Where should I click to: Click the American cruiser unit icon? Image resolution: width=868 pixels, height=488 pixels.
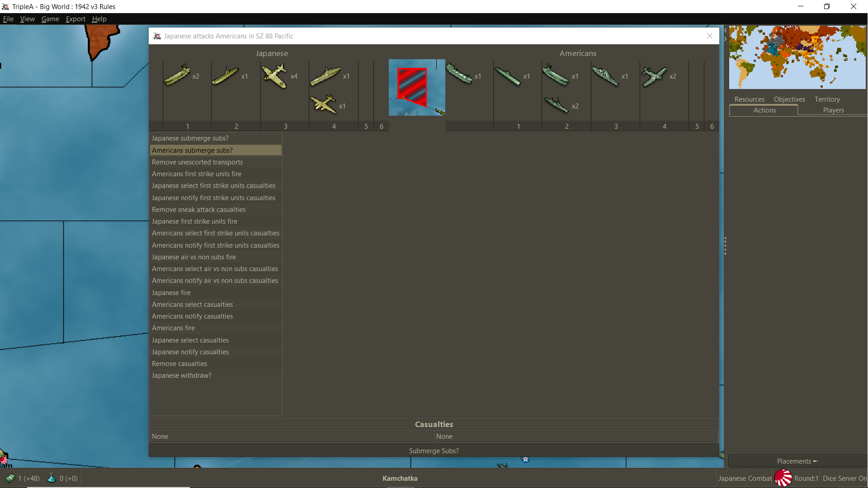605,76
